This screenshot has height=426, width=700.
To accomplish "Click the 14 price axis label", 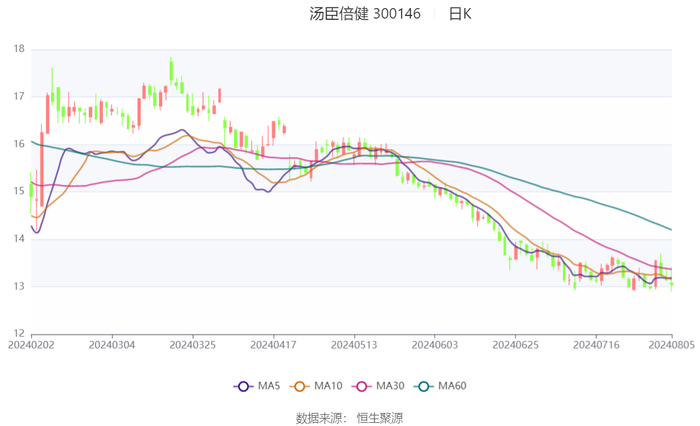I will coord(19,239).
